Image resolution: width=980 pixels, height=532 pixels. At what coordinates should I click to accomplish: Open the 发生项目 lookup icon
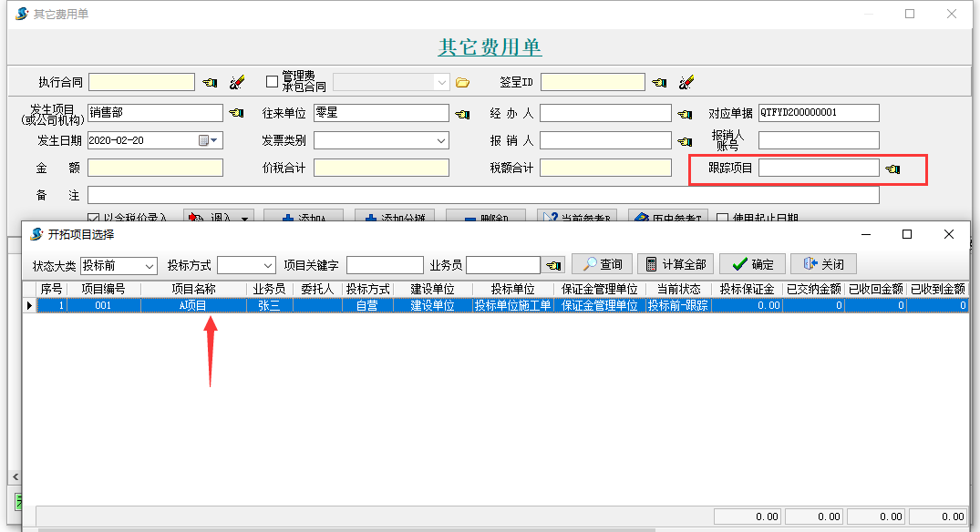click(235, 113)
